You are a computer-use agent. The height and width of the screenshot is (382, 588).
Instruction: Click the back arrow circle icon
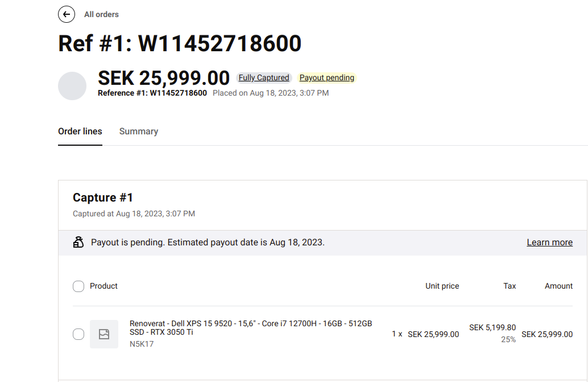click(x=67, y=14)
